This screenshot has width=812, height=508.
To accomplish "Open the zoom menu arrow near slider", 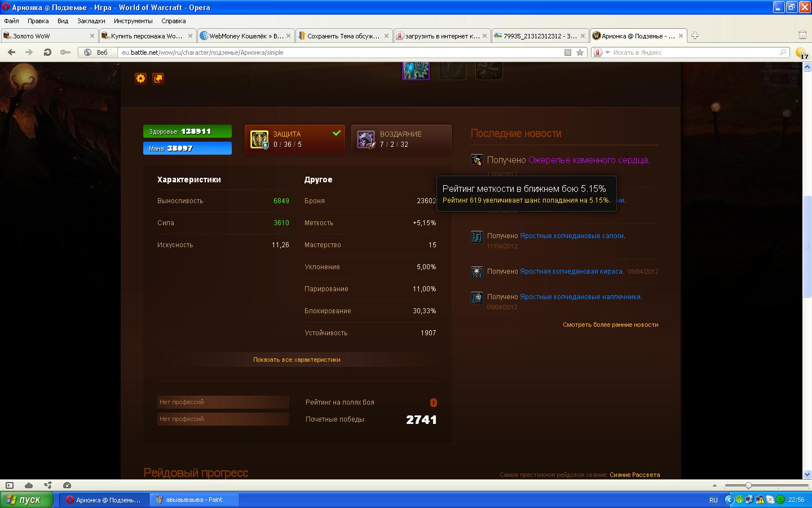I will [x=714, y=485].
